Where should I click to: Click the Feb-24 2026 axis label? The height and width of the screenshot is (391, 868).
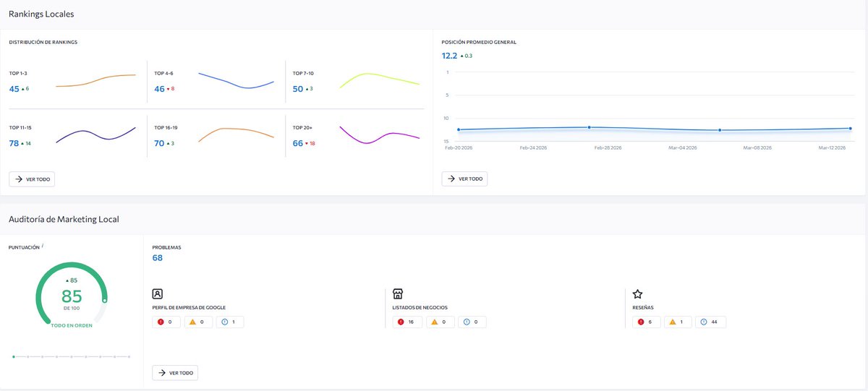[x=533, y=147]
